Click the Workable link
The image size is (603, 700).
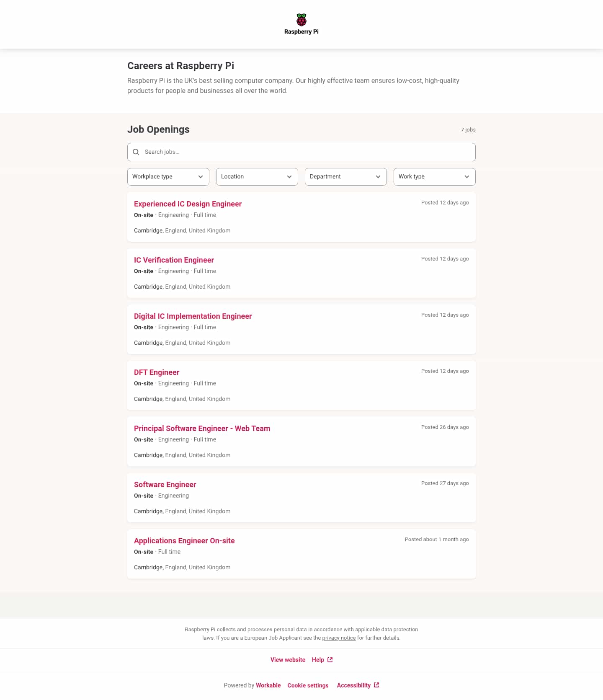point(268,685)
